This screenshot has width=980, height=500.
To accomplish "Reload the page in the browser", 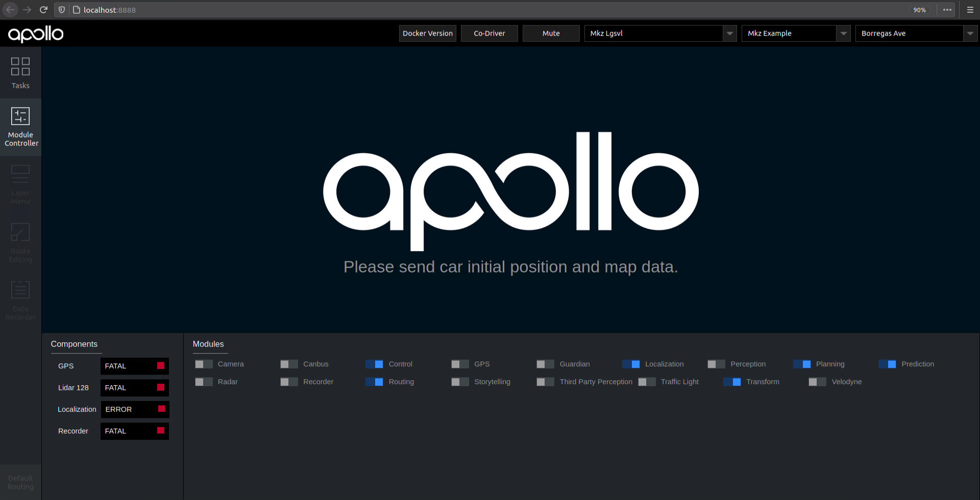I will [43, 10].
